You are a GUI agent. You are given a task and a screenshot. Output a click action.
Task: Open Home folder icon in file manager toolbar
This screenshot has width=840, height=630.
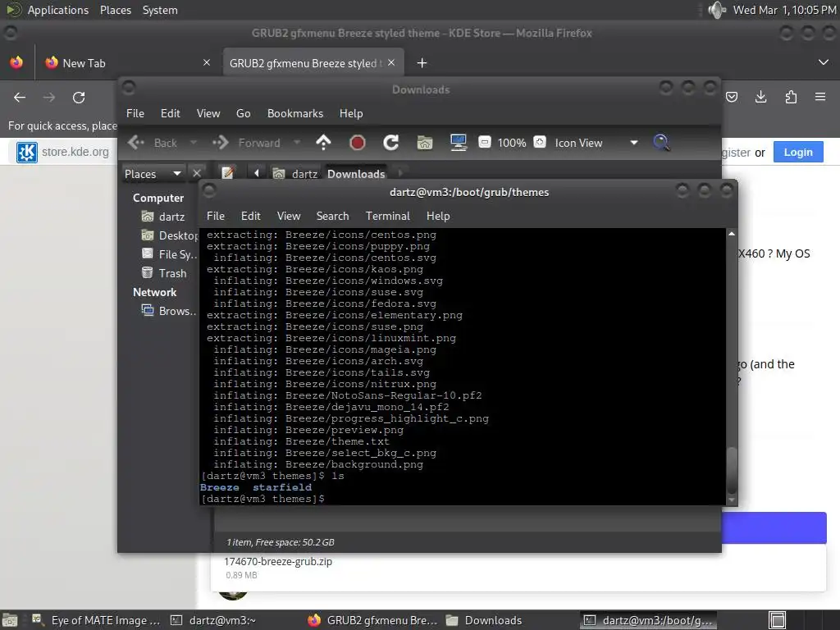point(425,143)
